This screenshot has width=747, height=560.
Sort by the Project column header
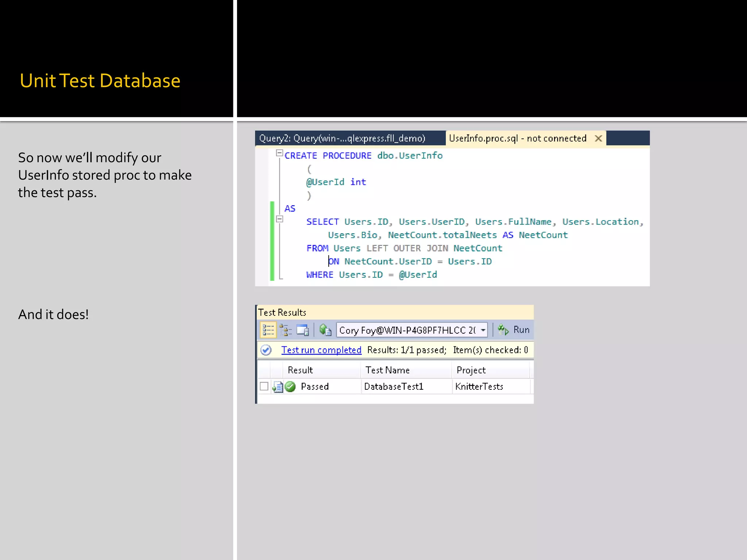tap(491, 370)
